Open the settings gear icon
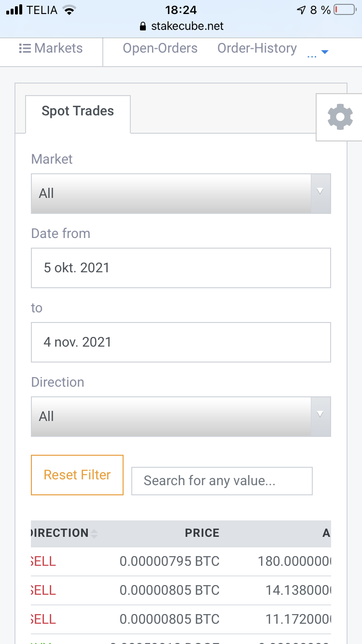Image resolution: width=362 pixels, height=644 pixels. tap(340, 117)
